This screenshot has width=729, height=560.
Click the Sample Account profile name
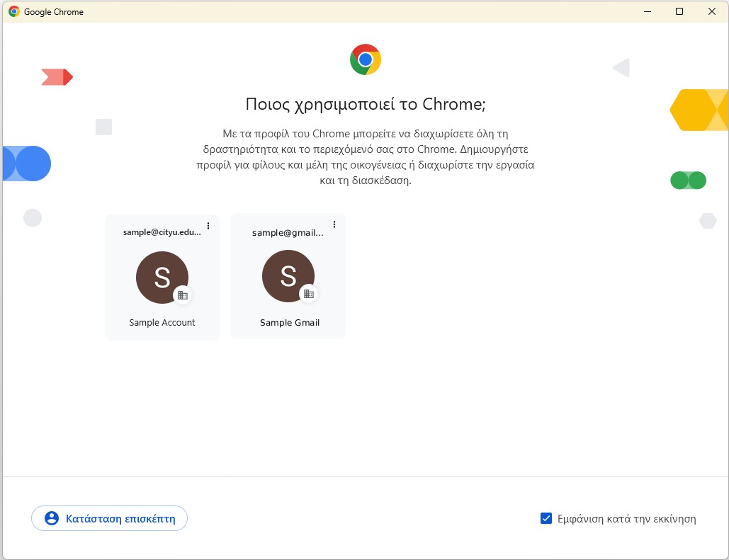[x=162, y=322]
